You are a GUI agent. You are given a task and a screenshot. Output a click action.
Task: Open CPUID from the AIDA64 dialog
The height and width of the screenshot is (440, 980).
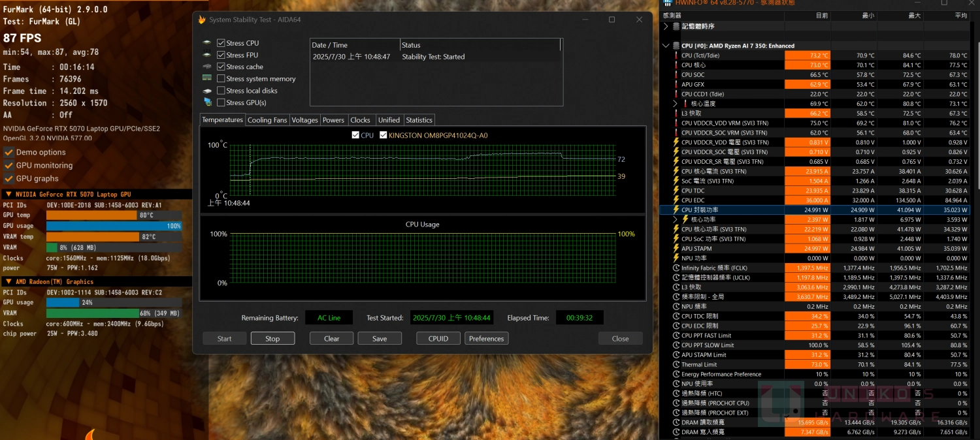coord(438,338)
